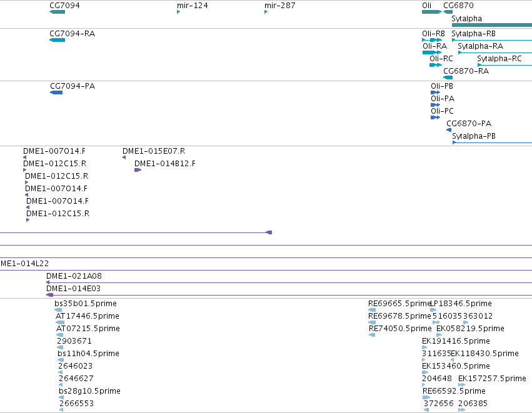Click the EK058219.5prime EST label
The height and width of the screenshot is (413, 532).
click(x=470, y=329)
